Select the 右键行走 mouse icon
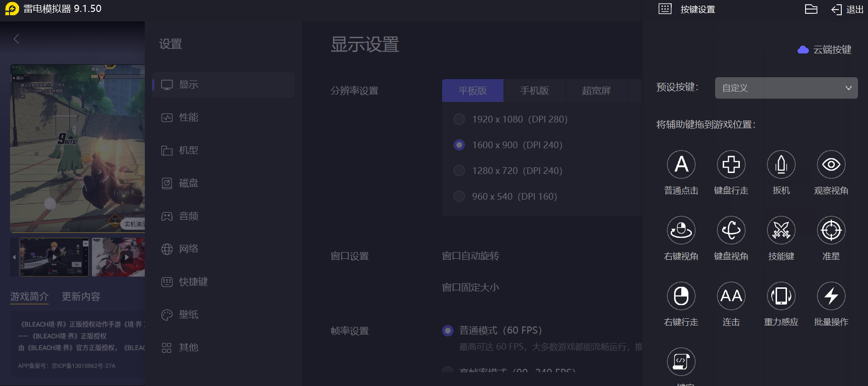This screenshot has width=868, height=386. click(x=681, y=296)
